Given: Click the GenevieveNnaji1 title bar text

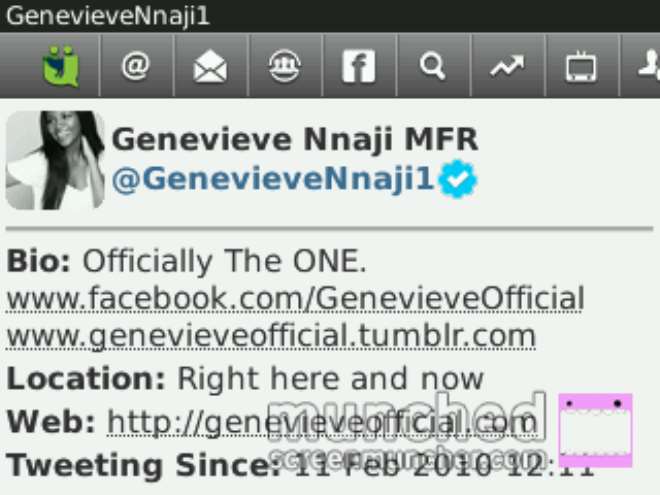Looking at the screenshot, I should coord(108,16).
